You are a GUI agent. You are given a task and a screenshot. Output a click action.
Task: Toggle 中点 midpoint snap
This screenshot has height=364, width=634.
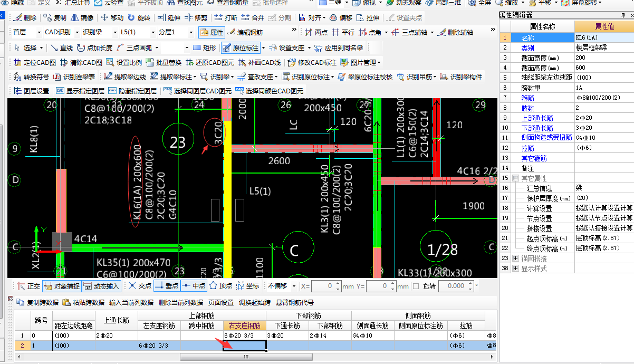point(193,286)
